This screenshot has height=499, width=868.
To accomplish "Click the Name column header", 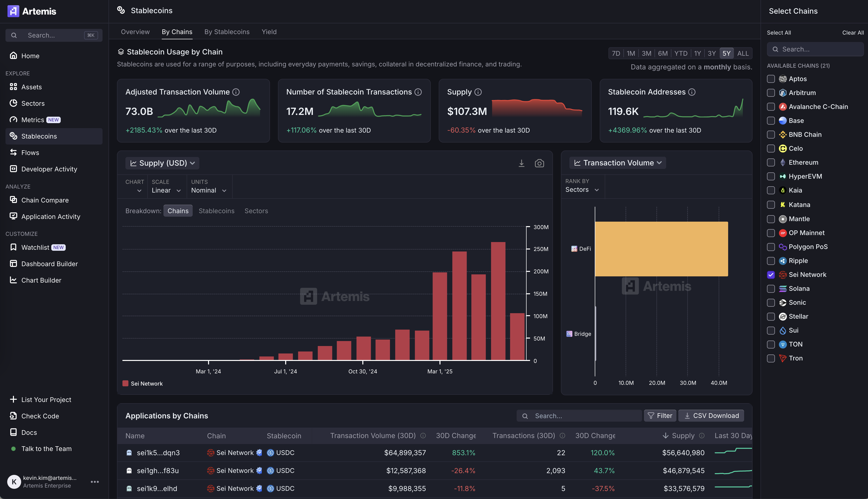I will (x=135, y=436).
